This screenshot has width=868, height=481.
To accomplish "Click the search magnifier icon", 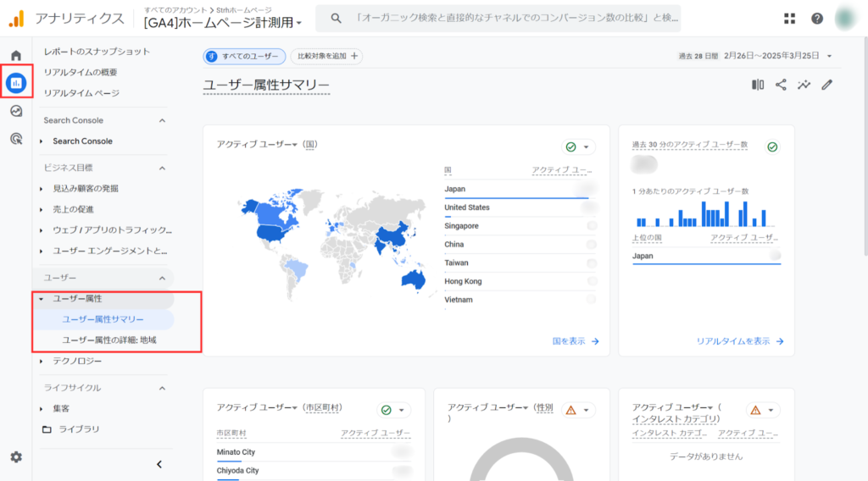I will point(336,19).
